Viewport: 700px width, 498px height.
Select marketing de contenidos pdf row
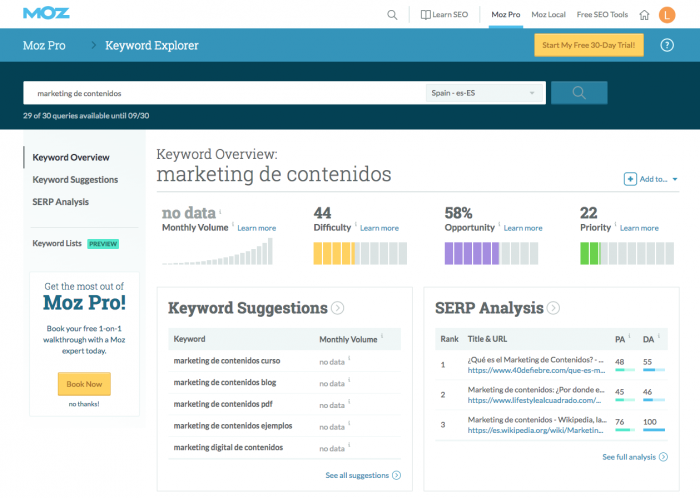pyautogui.click(x=284, y=404)
